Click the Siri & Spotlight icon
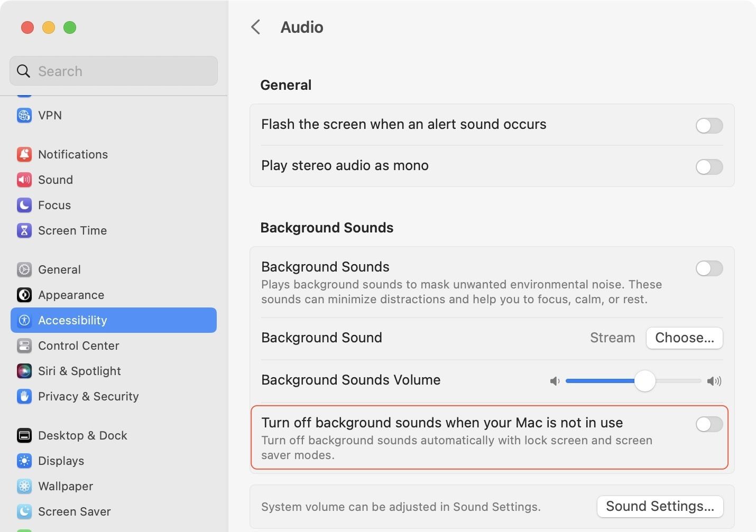This screenshot has width=756, height=532. 24,371
